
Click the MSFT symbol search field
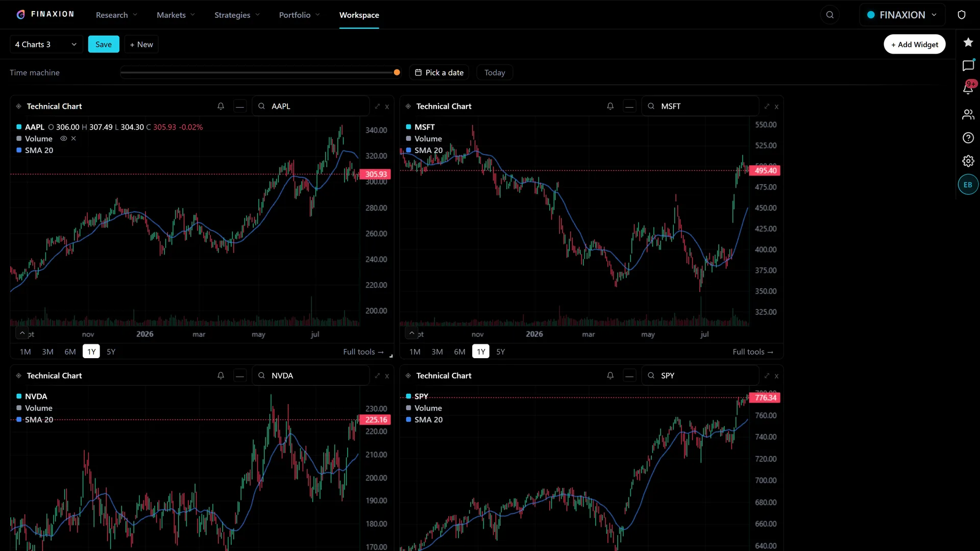point(700,106)
